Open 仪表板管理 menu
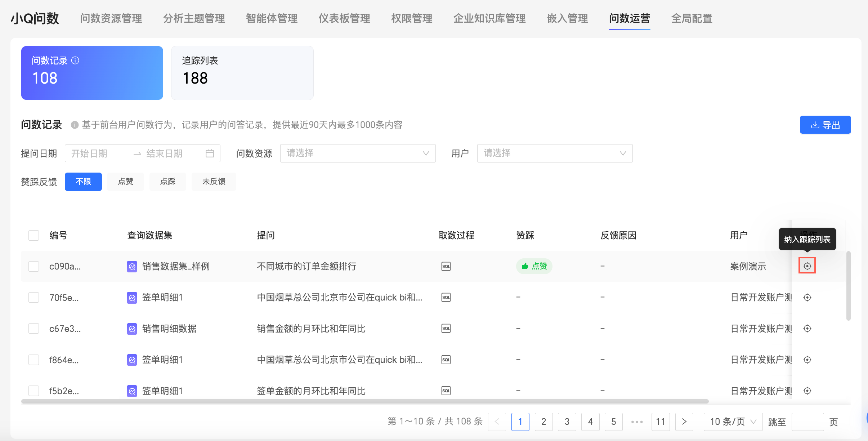 click(x=344, y=18)
